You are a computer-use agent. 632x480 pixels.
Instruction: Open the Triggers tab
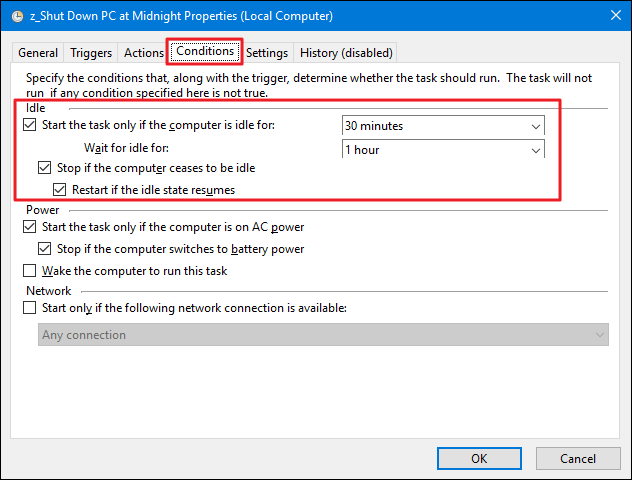90,53
